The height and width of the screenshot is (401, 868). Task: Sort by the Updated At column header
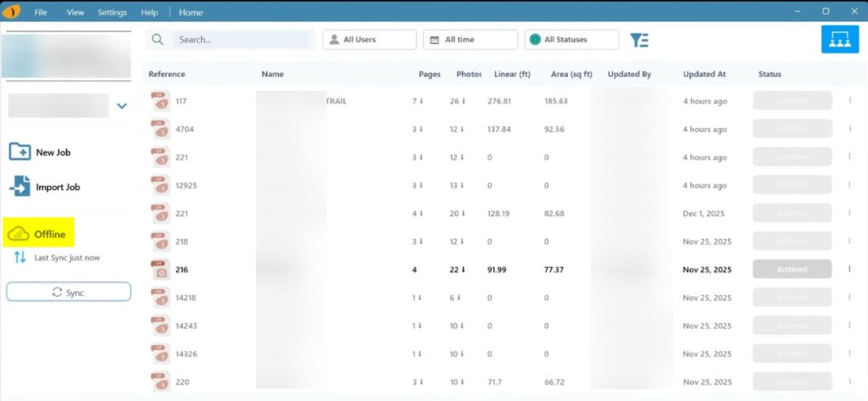pos(704,74)
